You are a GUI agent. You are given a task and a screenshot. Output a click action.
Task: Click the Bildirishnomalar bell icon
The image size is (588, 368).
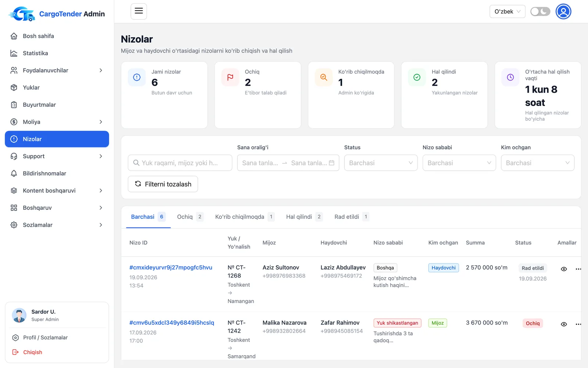14,173
